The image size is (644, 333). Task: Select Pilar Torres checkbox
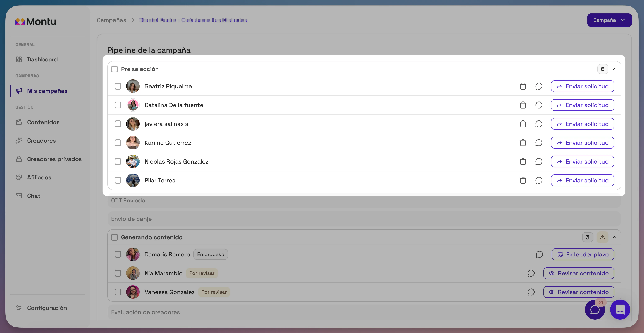[x=118, y=180]
